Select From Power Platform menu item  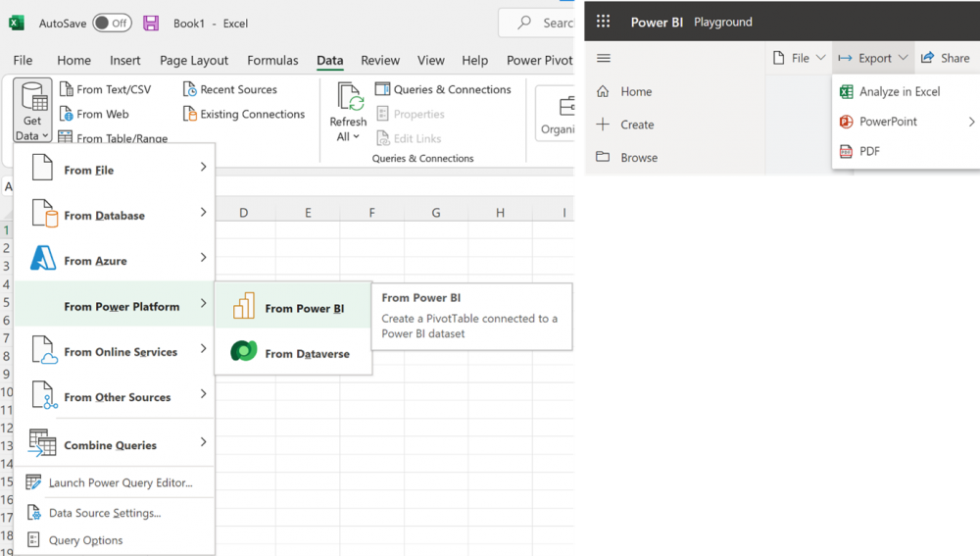pos(115,306)
